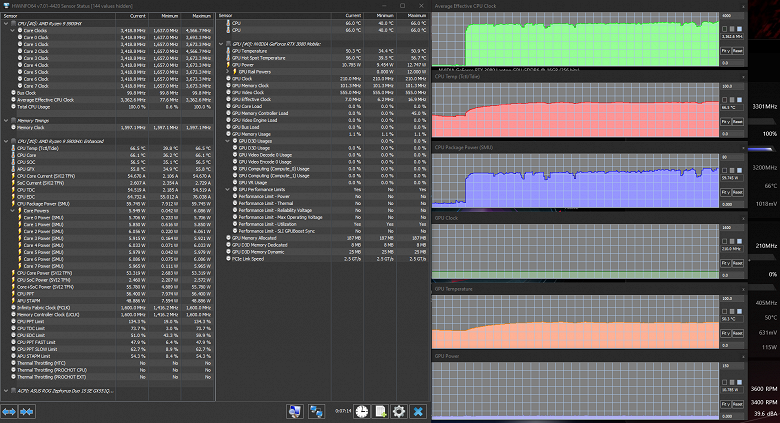The width and height of the screenshot is (780, 423).
Task: Click the clock icon to reset elapsed time
Action: (x=361, y=411)
